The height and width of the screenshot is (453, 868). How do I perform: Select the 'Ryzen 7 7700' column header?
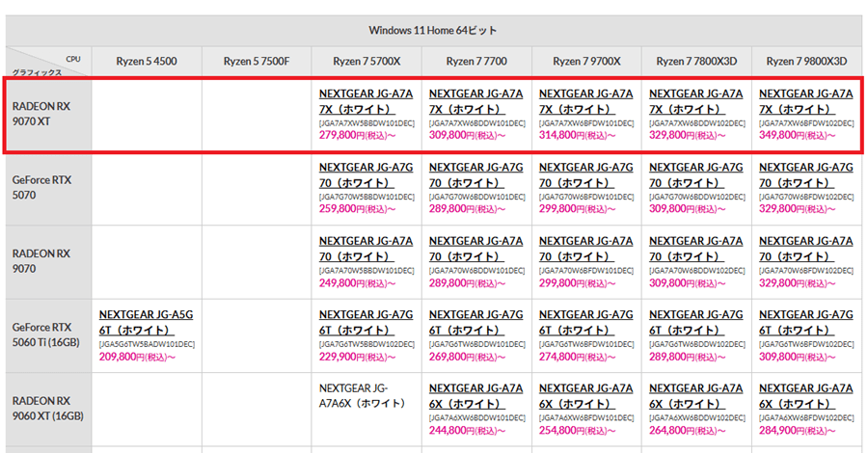[476, 62]
